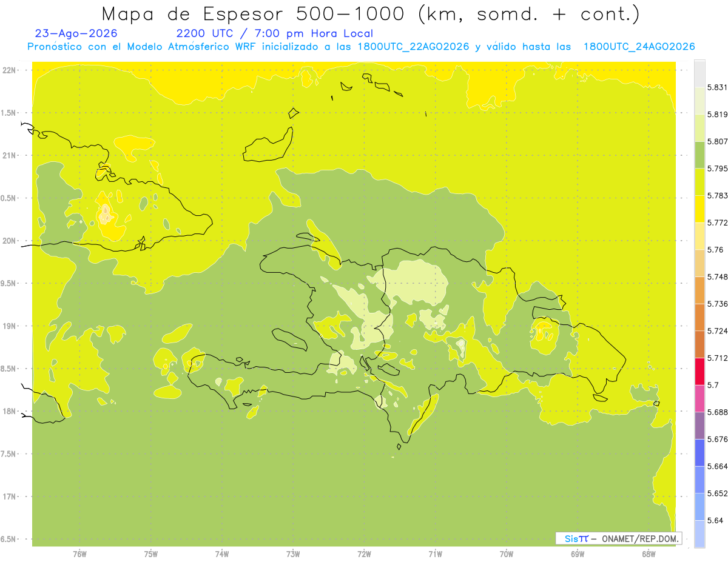Click "2200 UTC / 7:00 pm Hora Local"
This screenshot has height=562, width=728.
pyautogui.click(x=274, y=34)
